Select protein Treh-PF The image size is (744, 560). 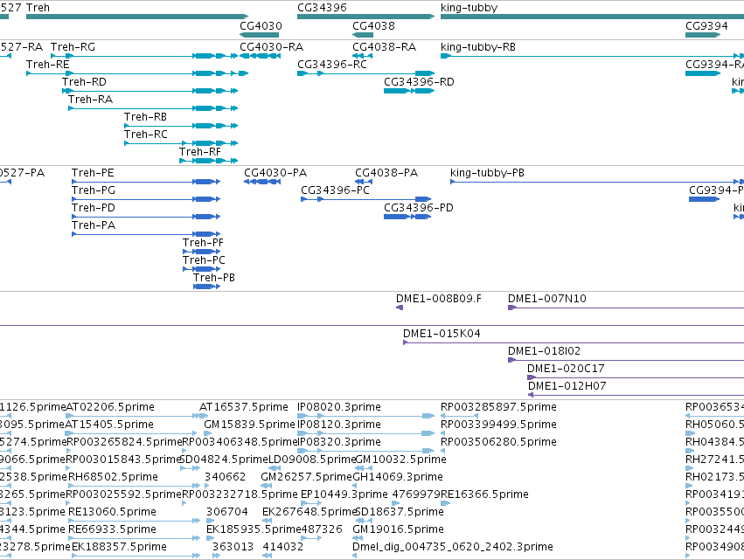coord(202,252)
